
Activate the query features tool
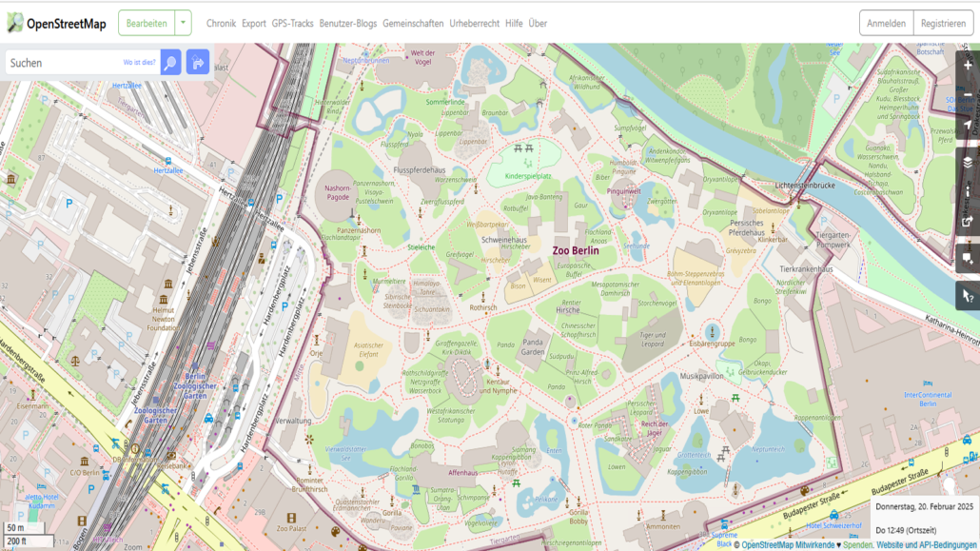coord(968,297)
